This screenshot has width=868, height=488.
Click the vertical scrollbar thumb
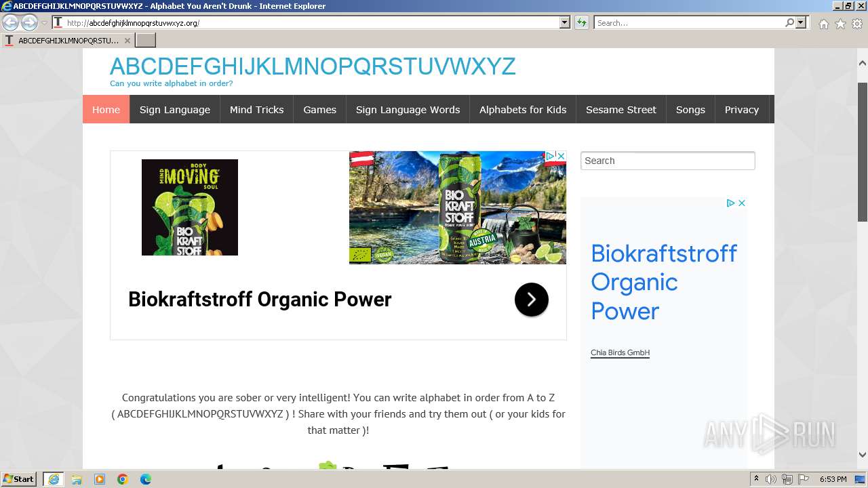point(863,151)
